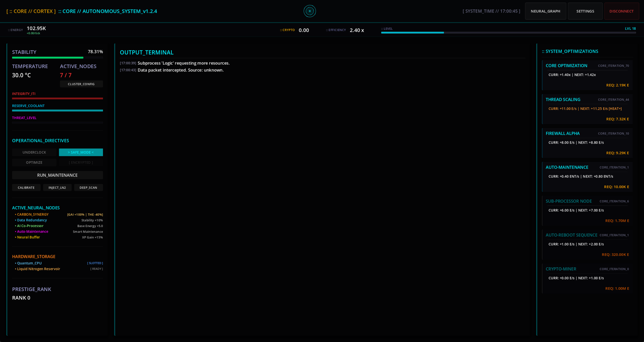This screenshot has height=342, width=644.
Task: Buy the THREAD SCALING upgrade card
Action: click(x=587, y=109)
